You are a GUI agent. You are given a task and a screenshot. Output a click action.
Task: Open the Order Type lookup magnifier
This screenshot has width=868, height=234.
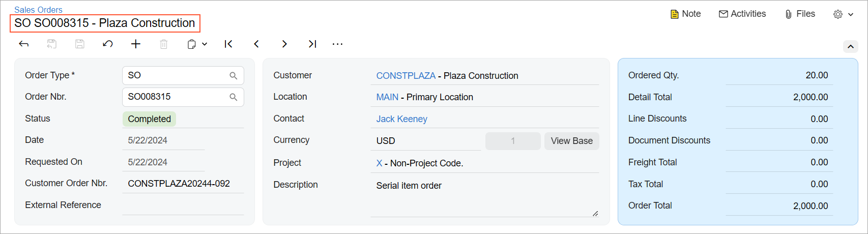point(234,76)
